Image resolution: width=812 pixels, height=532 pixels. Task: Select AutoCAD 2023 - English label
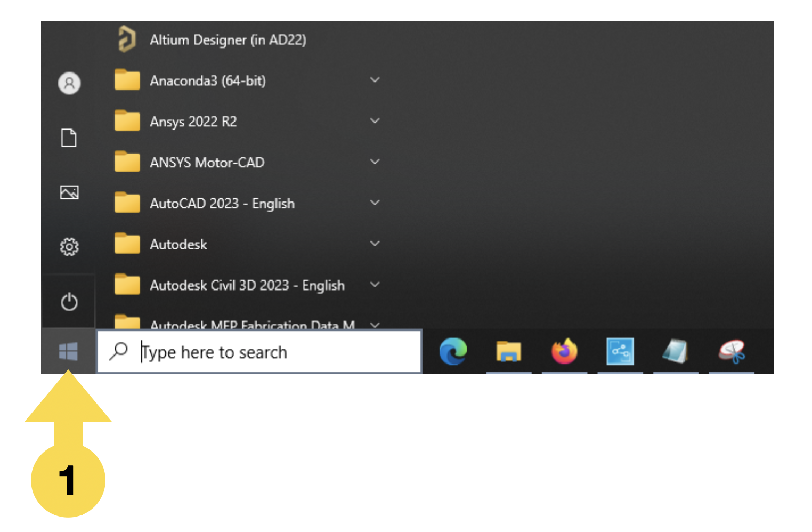point(222,204)
